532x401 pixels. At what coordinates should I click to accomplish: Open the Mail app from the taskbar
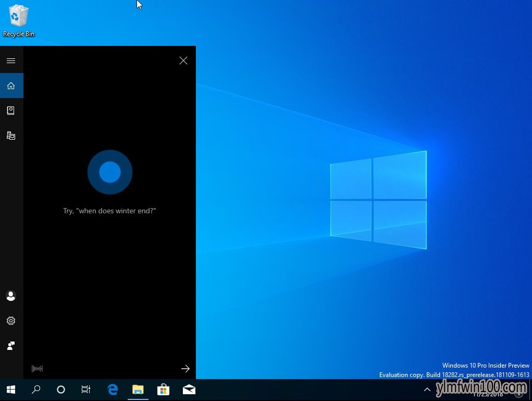coord(189,390)
